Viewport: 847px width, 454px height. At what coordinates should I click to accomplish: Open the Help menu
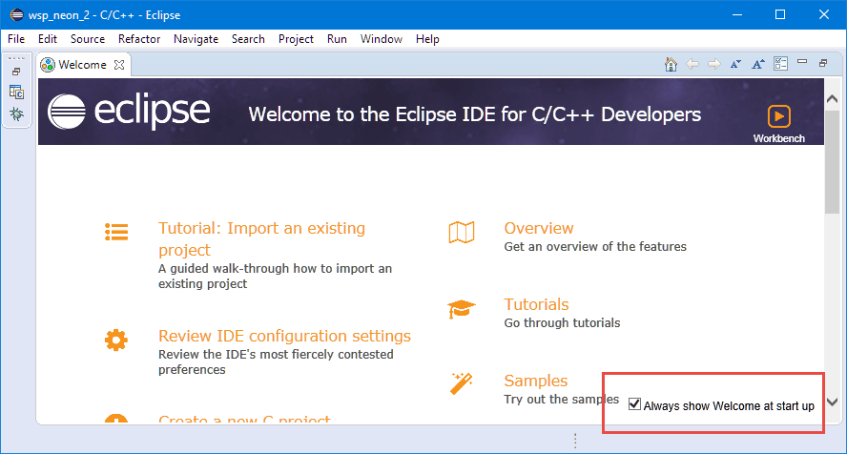pyautogui.click(x=427, y=39)
